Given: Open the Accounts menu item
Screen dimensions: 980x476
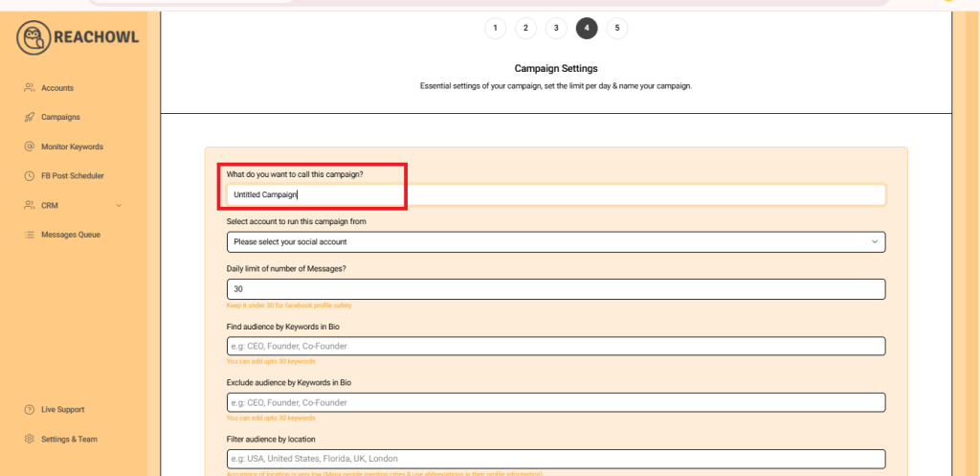Looking at the screenshot, I should coord(57,88).
